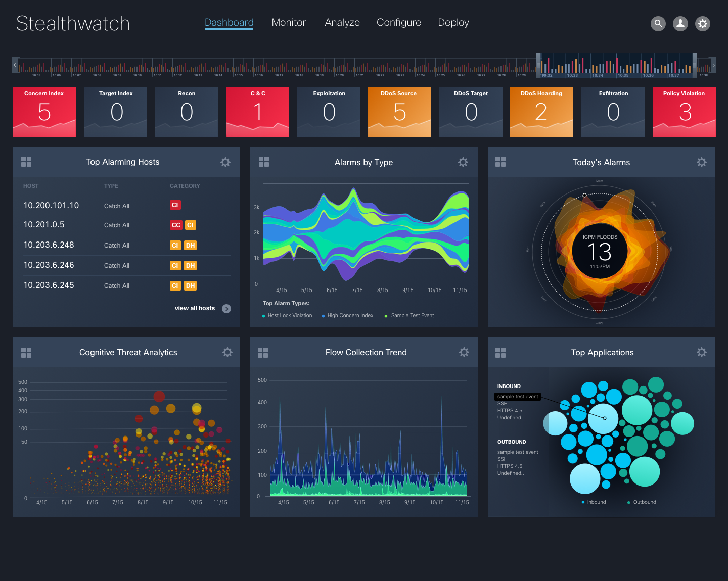Click the 10:05 marker on the timeline
This screenshot has width=728, height=581.
click(36, 75)
